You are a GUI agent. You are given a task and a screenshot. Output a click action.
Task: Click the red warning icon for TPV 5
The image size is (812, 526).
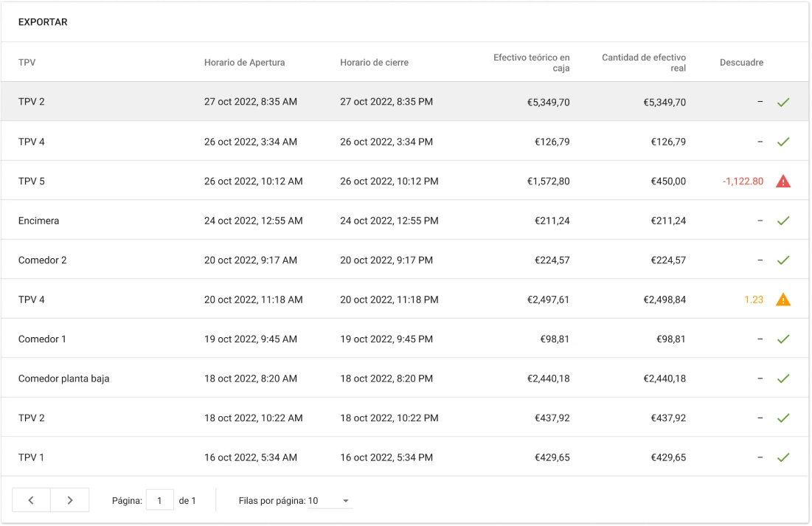[782, 181]
